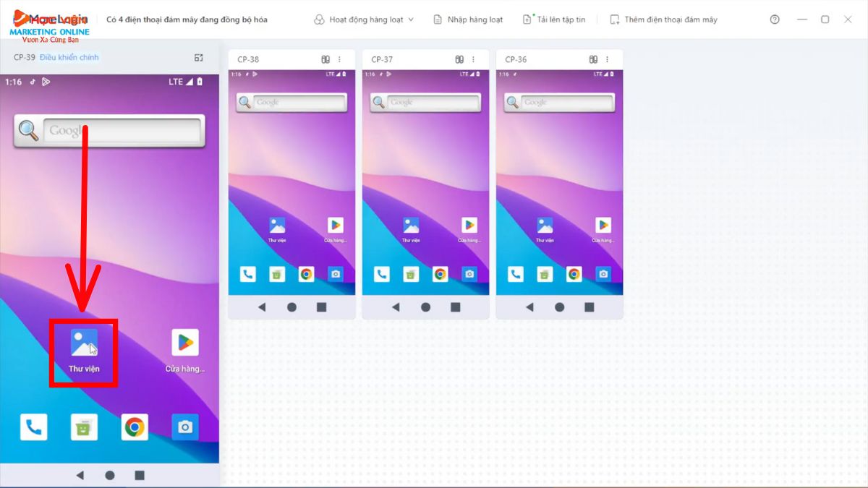Viewport: 868px width, 488px height.
Task: Tap Back button on CP-38
Action: click(262, 307)
